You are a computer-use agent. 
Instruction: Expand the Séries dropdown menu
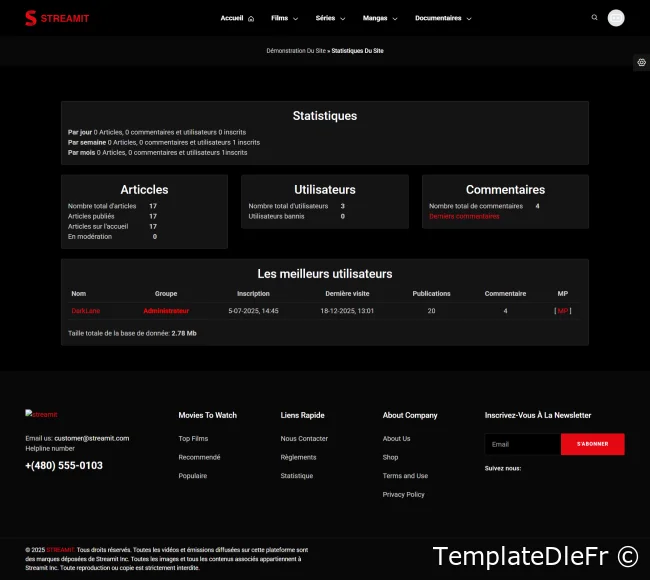coord(330,18)
